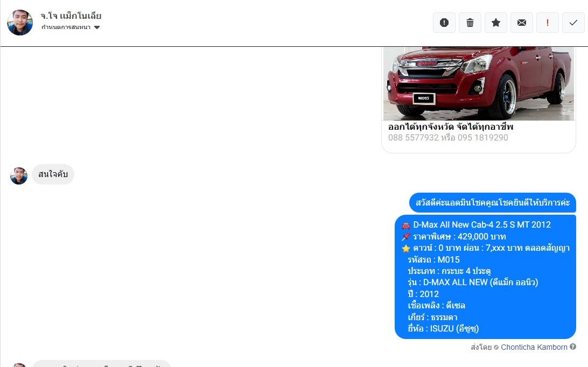588x367 pixels.
Task: Select the ราคาพิเศษ 429,000 บาท line
Action: point(454,237)
